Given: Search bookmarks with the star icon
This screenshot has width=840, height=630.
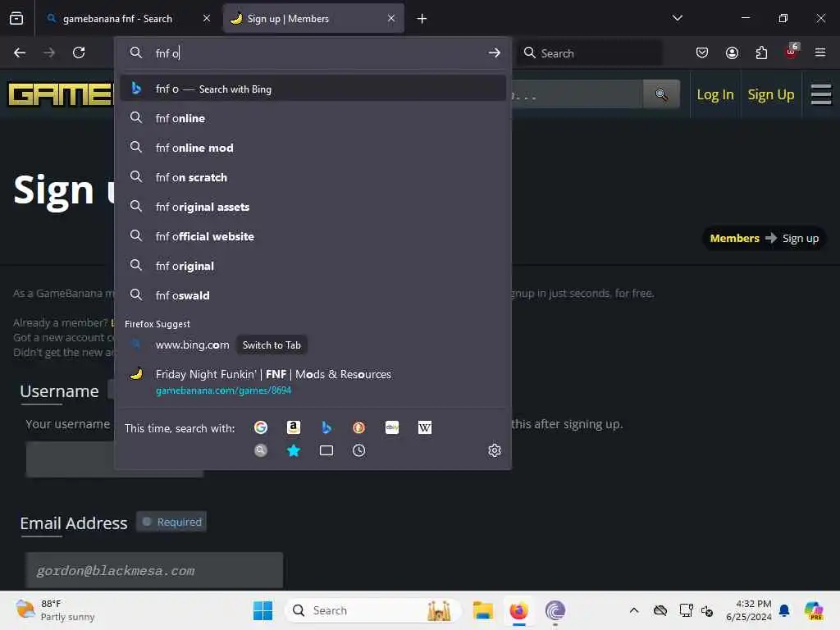Looking at the screenshot, I should [294, 450].
